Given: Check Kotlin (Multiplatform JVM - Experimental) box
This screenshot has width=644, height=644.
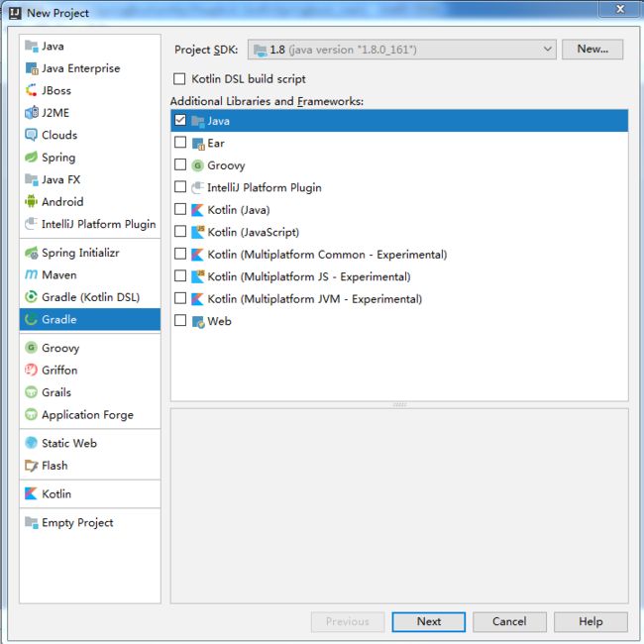Looking at the screenshot, I should 180,298.
